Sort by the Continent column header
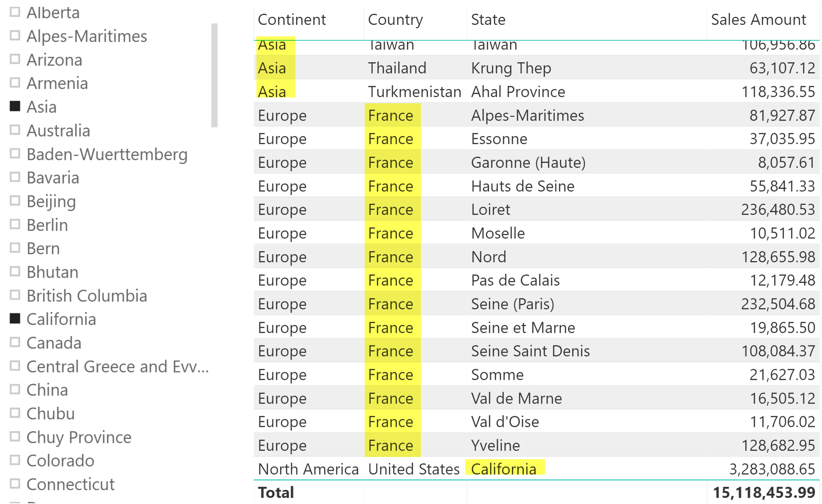 (292, 20)
